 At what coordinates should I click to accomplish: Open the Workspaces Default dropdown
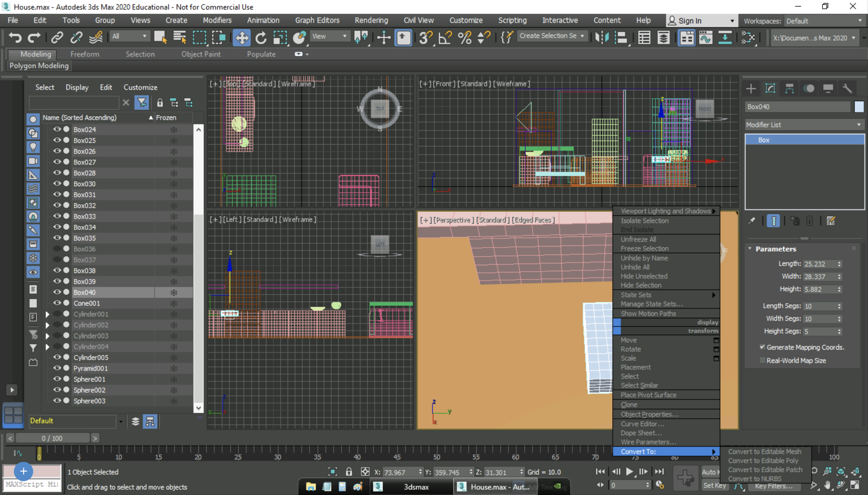(825, 21)
